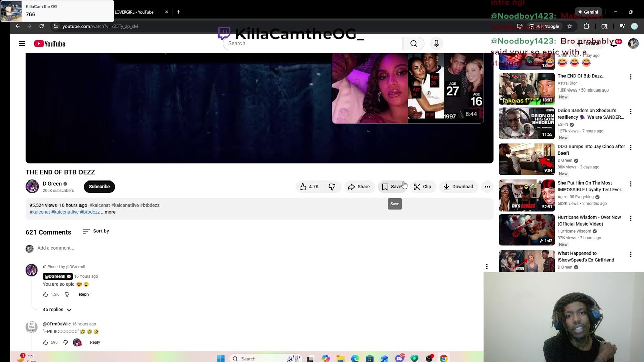This screenshot has height=362, width=644.
Task: Dislike the pinned DGreenII comment
Action: tap(67, 294)
